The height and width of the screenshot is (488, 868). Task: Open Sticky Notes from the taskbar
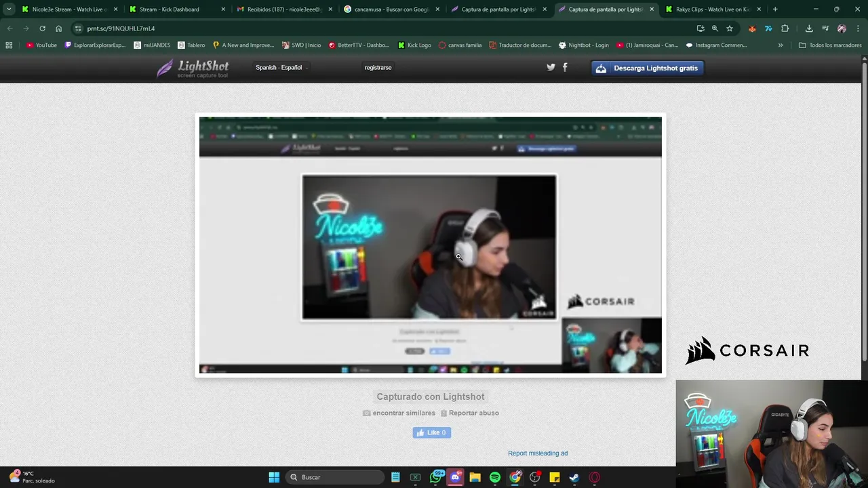[555, 477]
